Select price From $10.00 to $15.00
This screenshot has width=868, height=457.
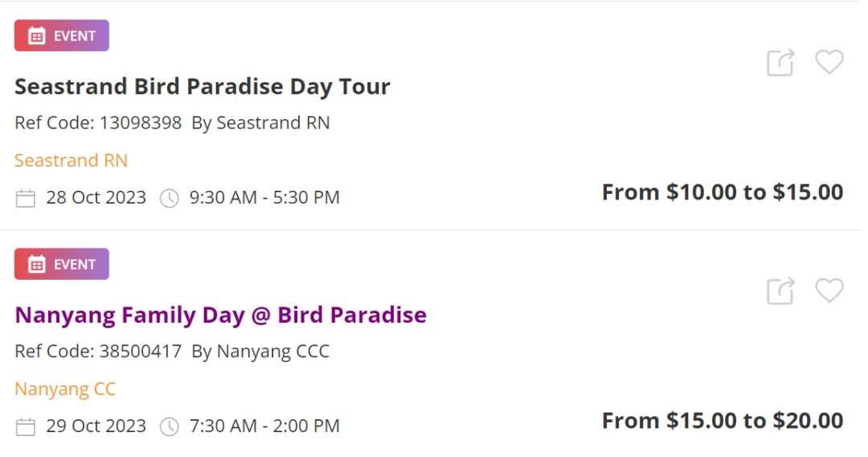tap(723, 192)
